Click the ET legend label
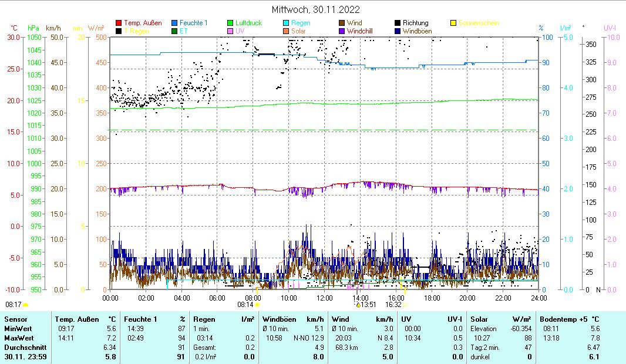Image resolution: width=626 pixels, height=364 pixels. coord(184,31)
